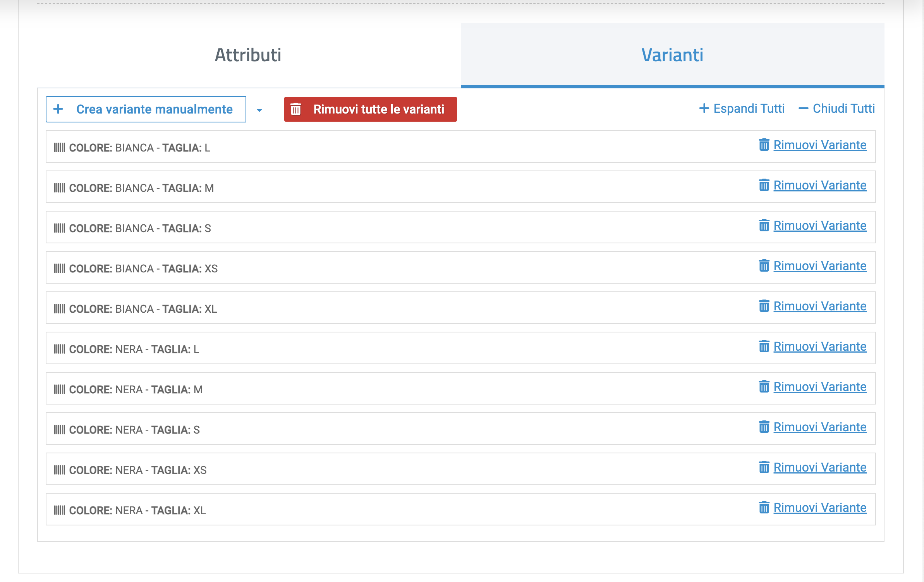Click Espandi Tutti link

click(x=742, y=108)
